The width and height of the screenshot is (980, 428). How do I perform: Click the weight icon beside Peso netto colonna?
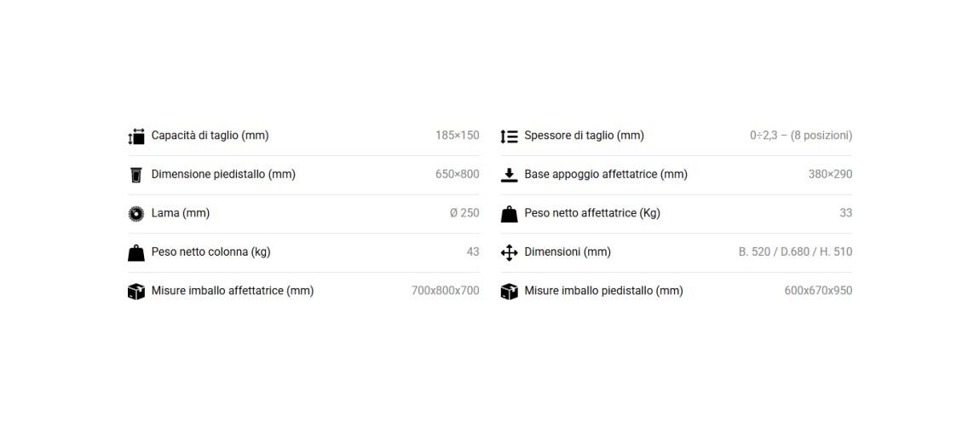pos(136,253)
